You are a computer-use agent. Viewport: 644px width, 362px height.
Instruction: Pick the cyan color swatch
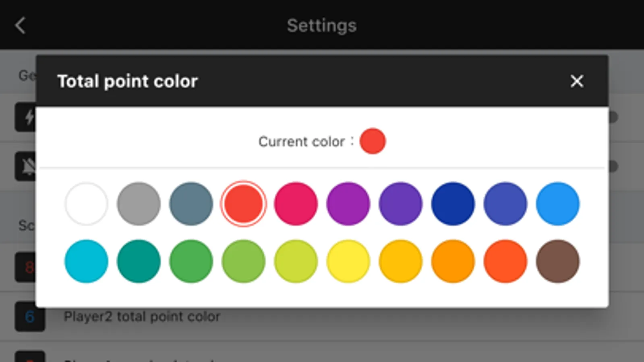click(x=86, y=261)
